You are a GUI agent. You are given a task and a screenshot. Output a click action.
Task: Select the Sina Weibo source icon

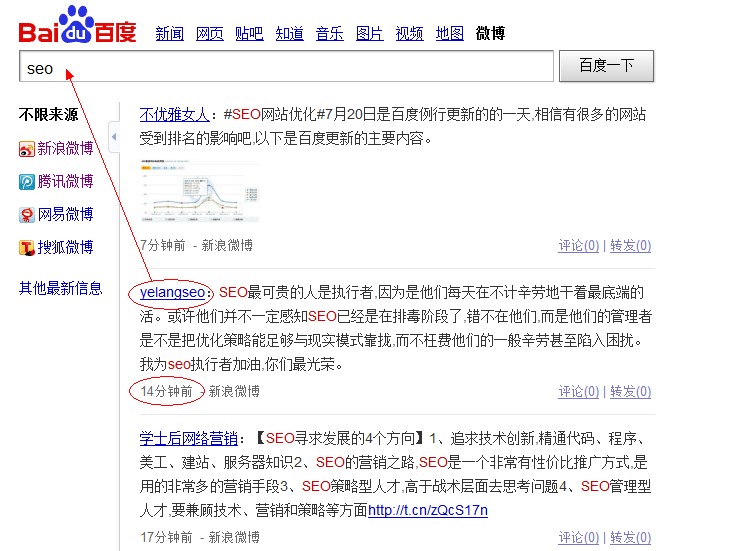coord(27,149)
